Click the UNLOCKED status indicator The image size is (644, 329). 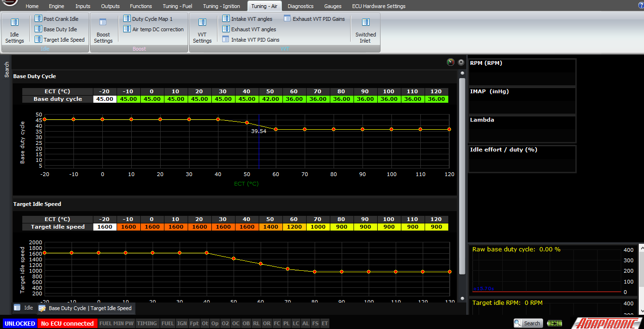coord(20,323)
